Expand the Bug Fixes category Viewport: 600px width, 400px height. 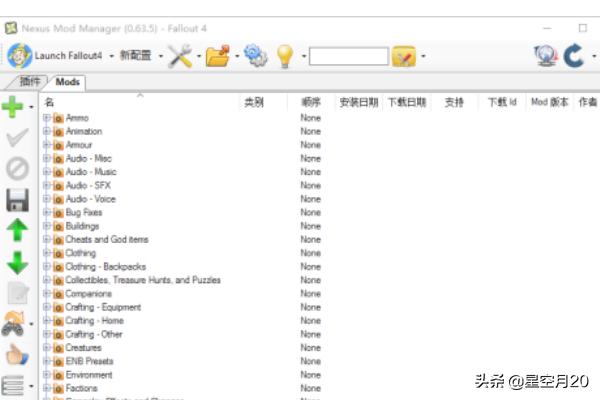pyautogui.click(x=47, y=212)
